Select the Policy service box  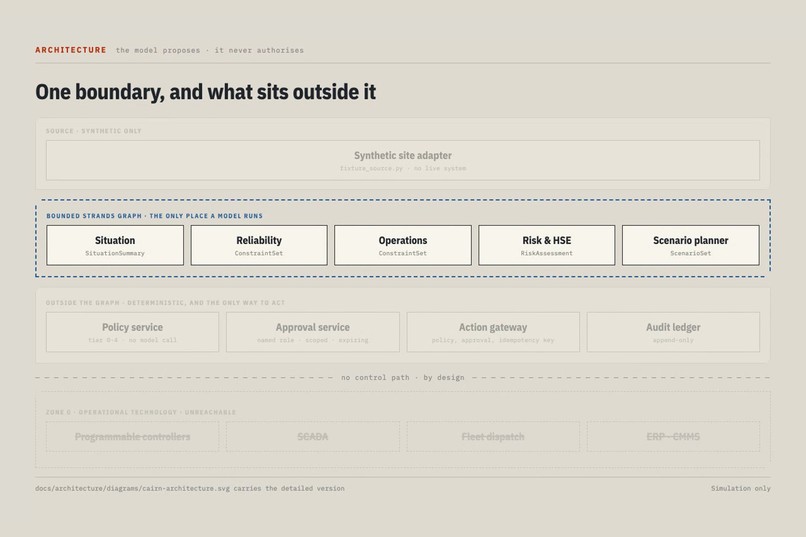(x=132, y=332)
